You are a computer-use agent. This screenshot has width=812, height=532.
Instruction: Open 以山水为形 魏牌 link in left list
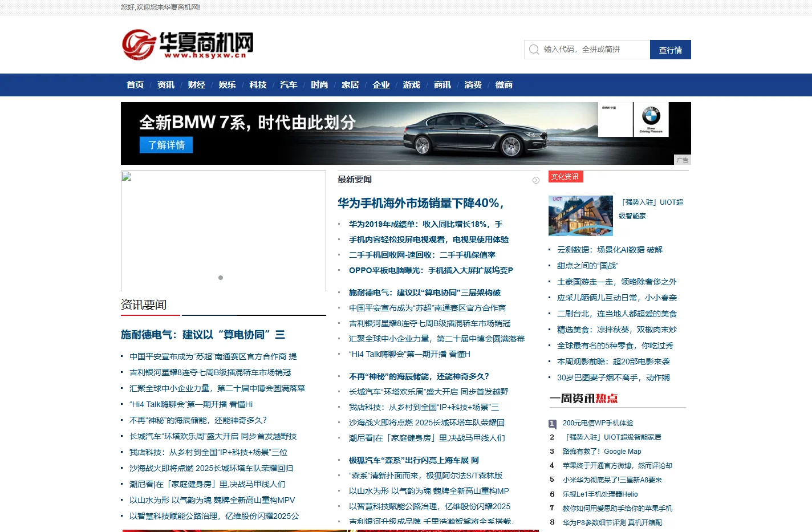[212, 500]
